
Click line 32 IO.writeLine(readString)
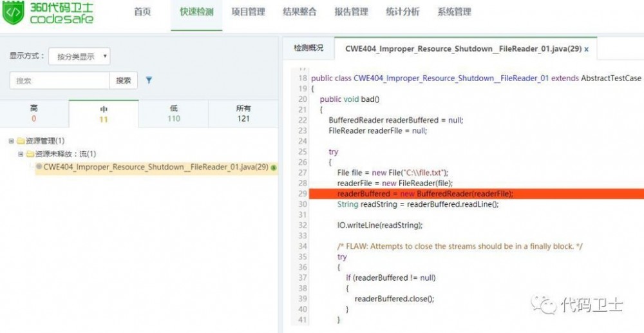(x=380, y=225)
